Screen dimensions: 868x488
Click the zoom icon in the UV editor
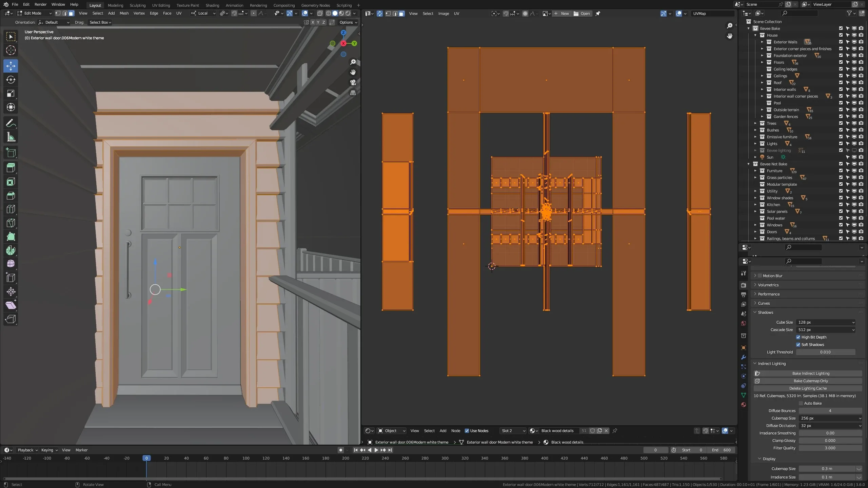click(x=730, y=26)
